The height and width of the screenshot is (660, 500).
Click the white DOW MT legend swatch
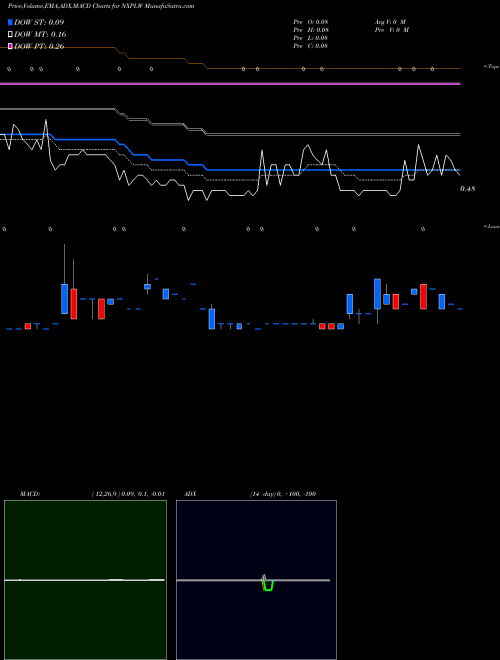[x=10, y=34]
